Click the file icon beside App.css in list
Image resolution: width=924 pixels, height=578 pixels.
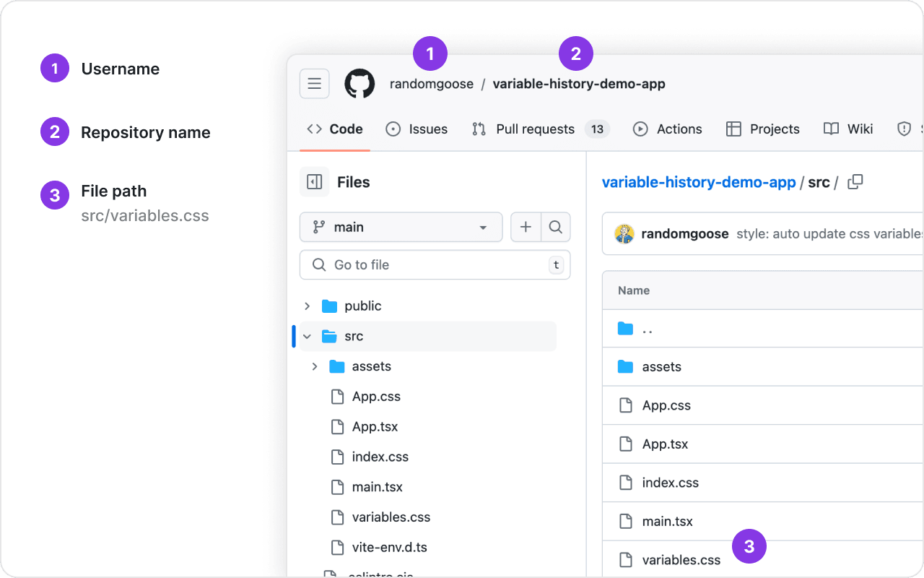(626, 406)
